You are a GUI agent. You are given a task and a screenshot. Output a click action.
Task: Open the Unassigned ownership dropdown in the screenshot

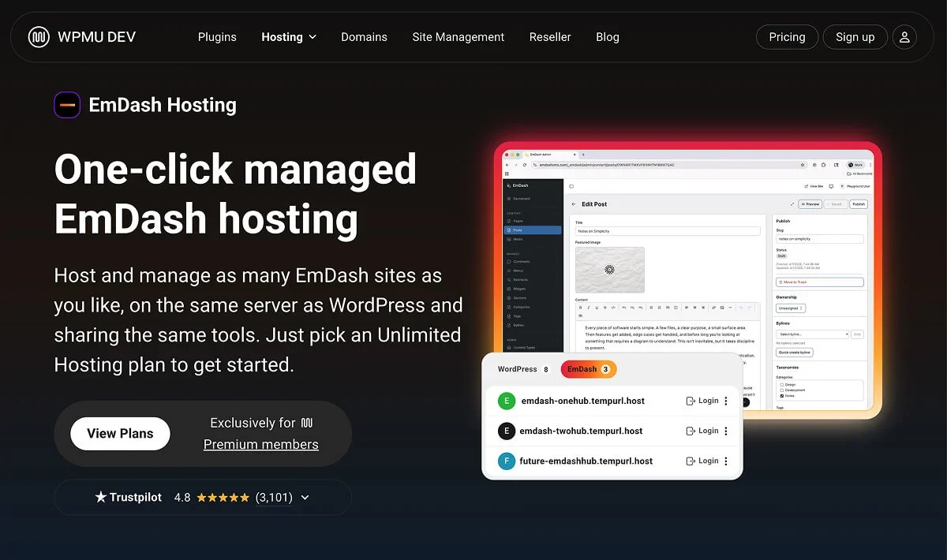click(791, 308)
